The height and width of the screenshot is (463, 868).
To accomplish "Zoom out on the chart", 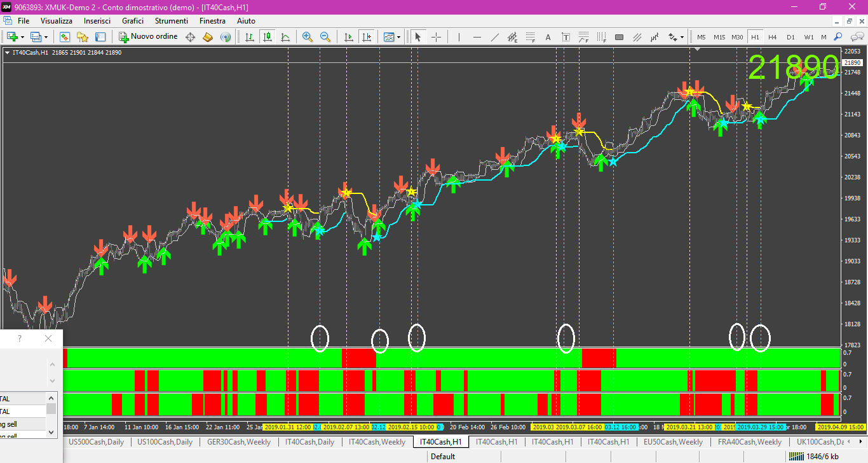I will (x=325, y=37).
